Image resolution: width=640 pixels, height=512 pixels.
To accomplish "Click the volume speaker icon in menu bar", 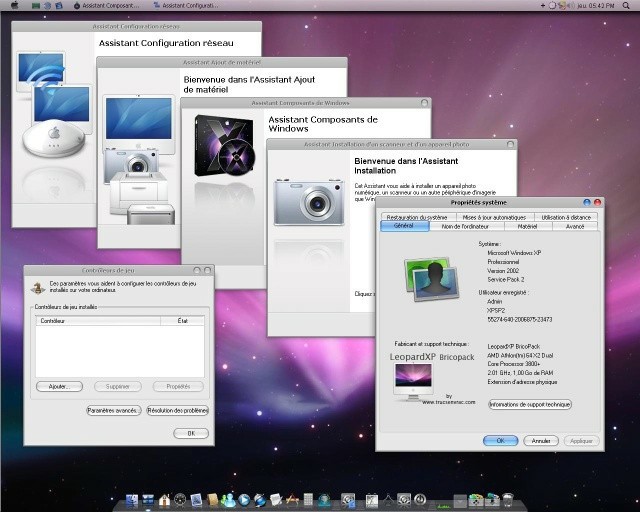I will [571, 5].
